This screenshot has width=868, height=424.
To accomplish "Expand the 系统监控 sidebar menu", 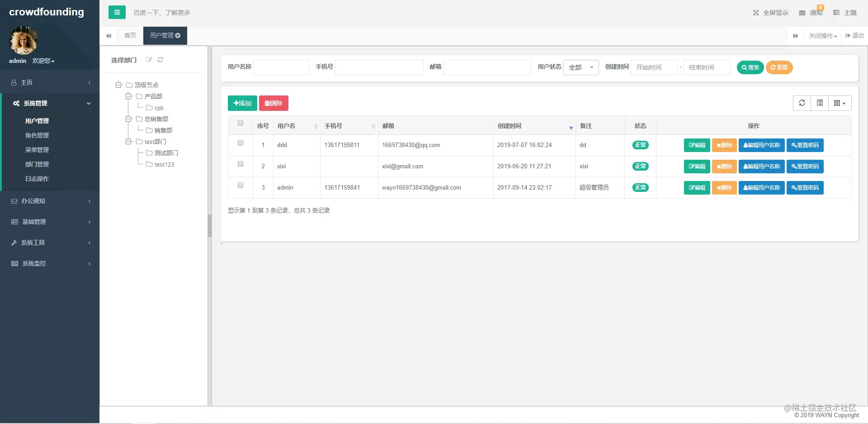I will [50, 263].
